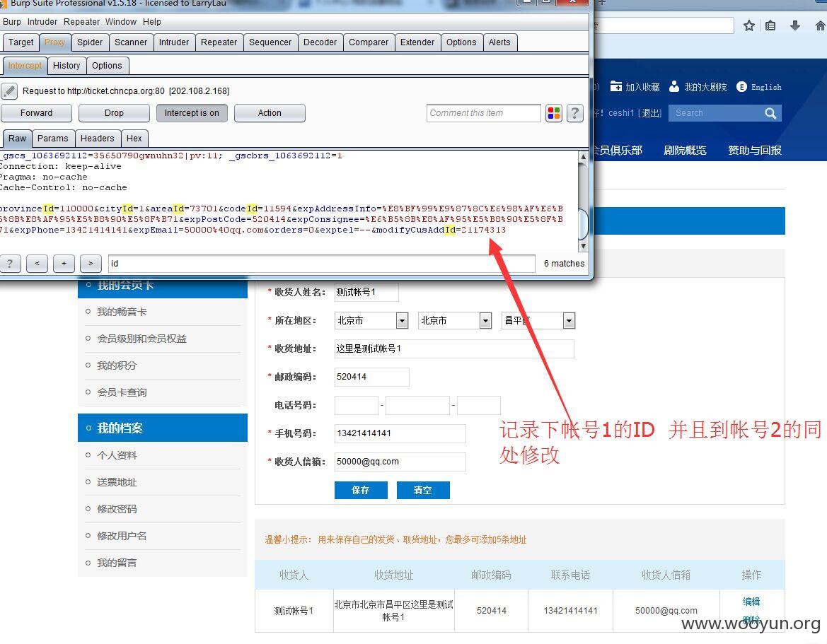
Task: Click the 加入收藏 folder icon
Action: pos(616,86)
